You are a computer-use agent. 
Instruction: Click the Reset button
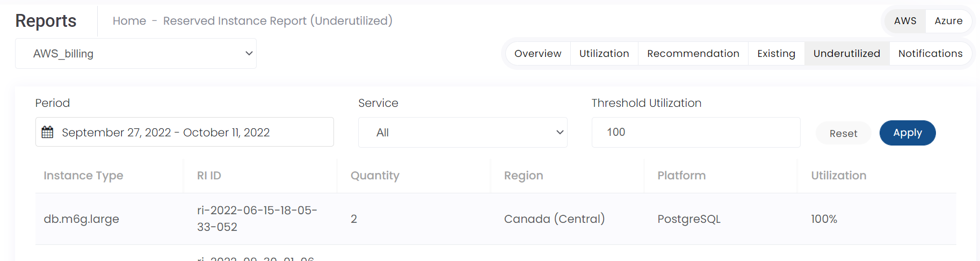click(843, 133)
